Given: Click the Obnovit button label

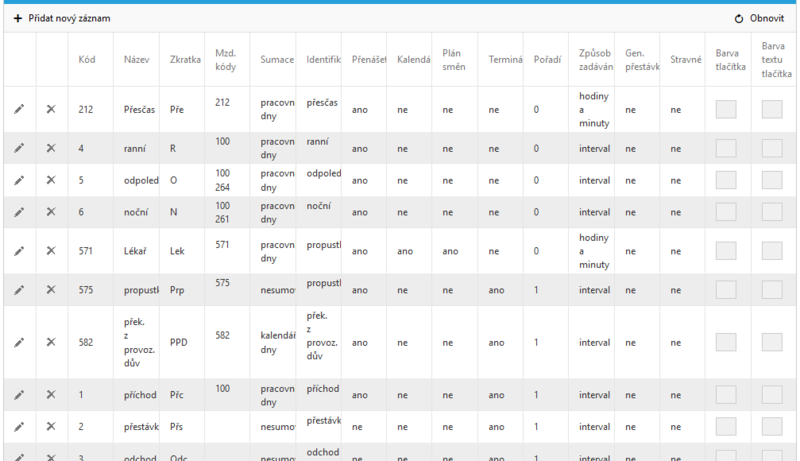Looking at the screenshot, I should 767,18.
